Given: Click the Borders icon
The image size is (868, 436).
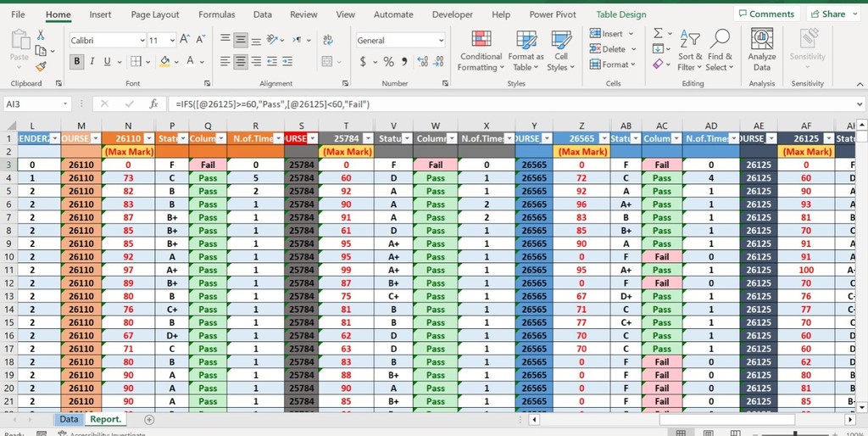Looking at the screenshot, I should (136, 61).
